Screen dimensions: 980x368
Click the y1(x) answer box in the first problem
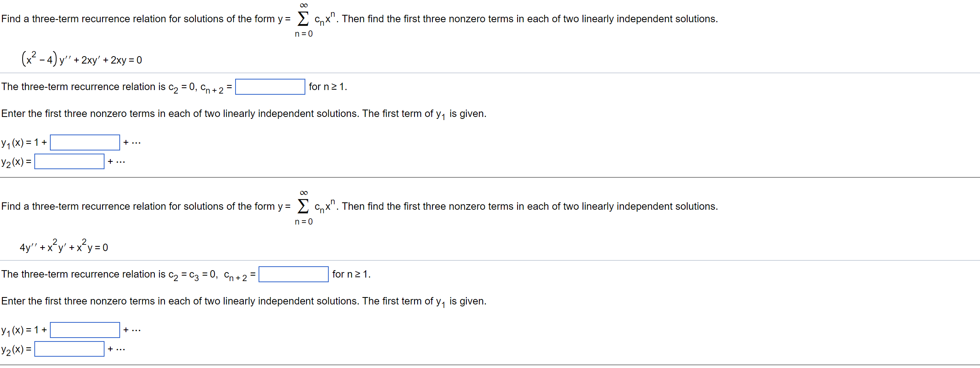click(x=84, y=142)
